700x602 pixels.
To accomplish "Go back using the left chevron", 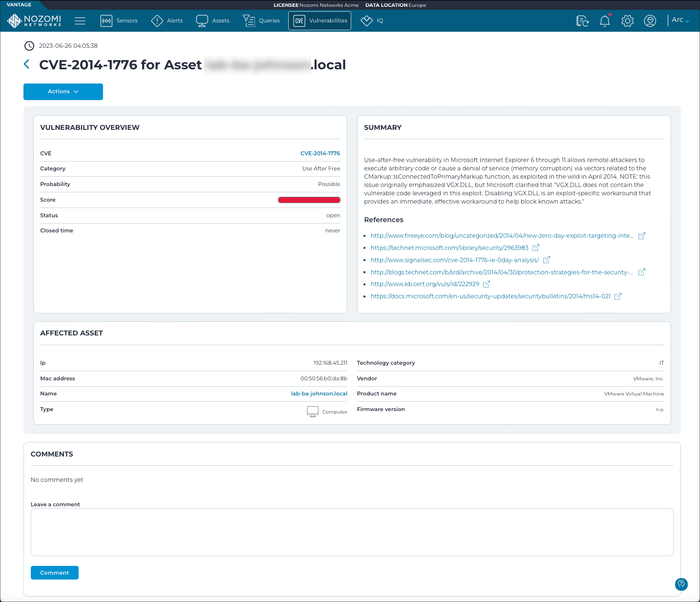I will click(x=27, y=64).
